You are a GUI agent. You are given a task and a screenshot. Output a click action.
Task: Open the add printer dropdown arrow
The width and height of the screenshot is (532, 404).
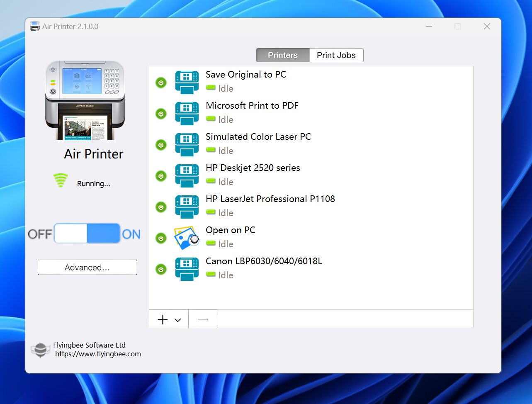pos(178,320)
